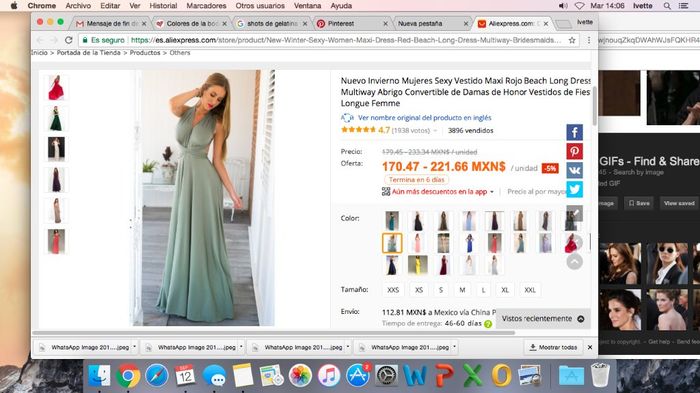Open Notes from the dock
Image resolution: width=700 pixels, height=393 pixels.
click(243, 375)
